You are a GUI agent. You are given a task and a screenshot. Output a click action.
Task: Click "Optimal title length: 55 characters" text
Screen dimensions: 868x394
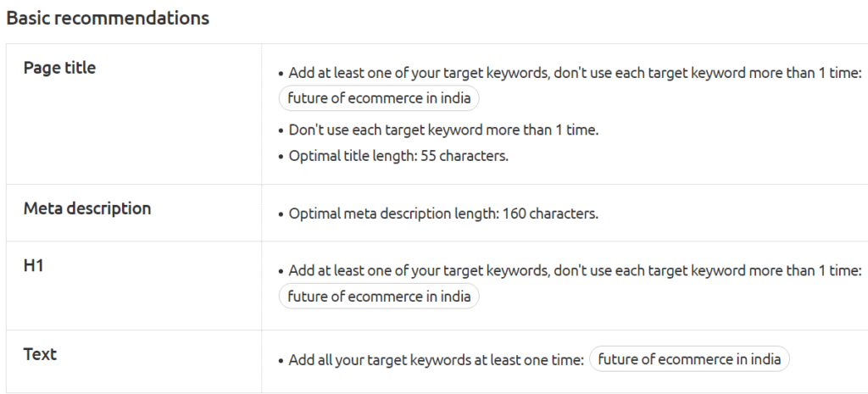tap(398, 157)
